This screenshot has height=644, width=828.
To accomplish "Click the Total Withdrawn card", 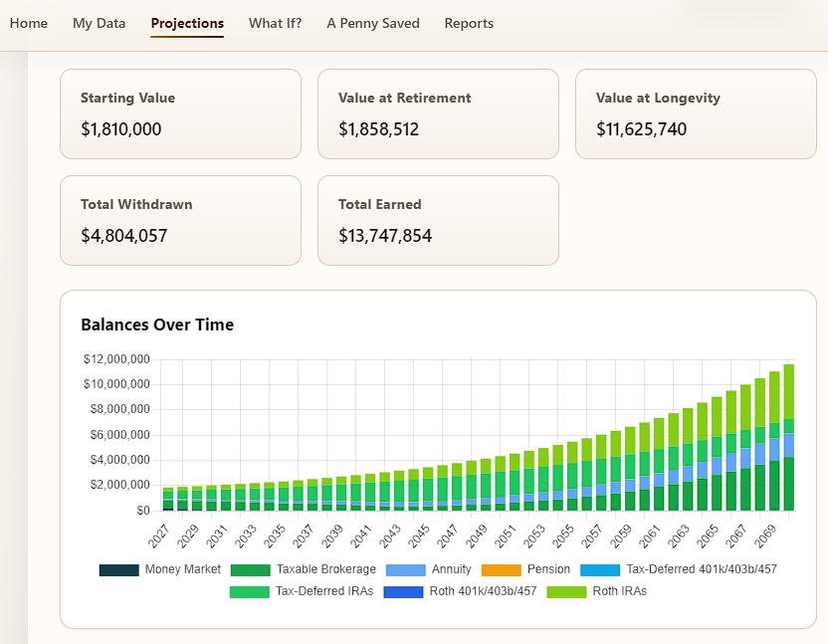I will point(180,220).
